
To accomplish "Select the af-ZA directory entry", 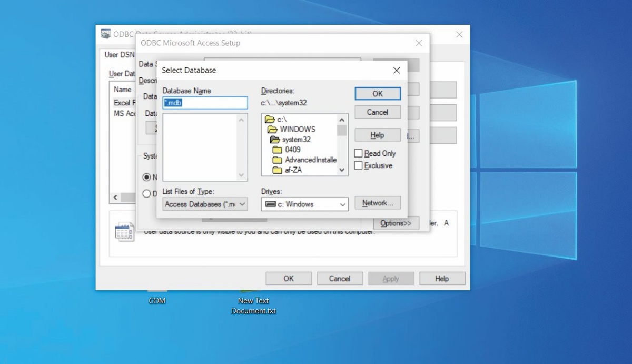I will tap(294, 170).
